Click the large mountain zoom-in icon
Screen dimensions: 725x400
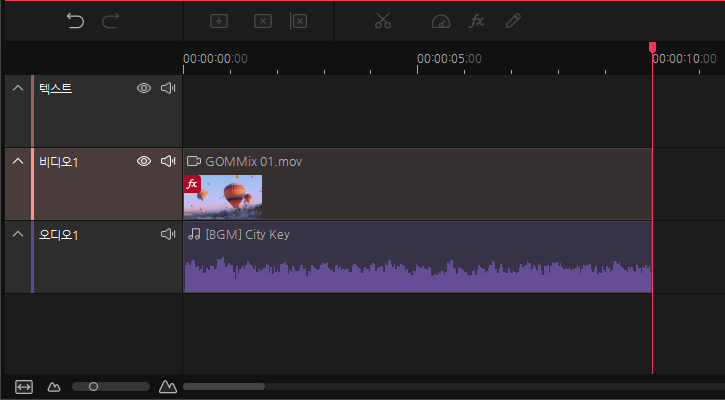tap(167, 386)
